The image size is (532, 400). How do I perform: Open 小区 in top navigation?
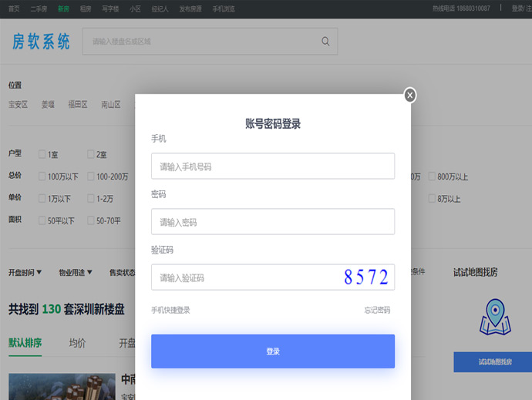click(135, 8)
